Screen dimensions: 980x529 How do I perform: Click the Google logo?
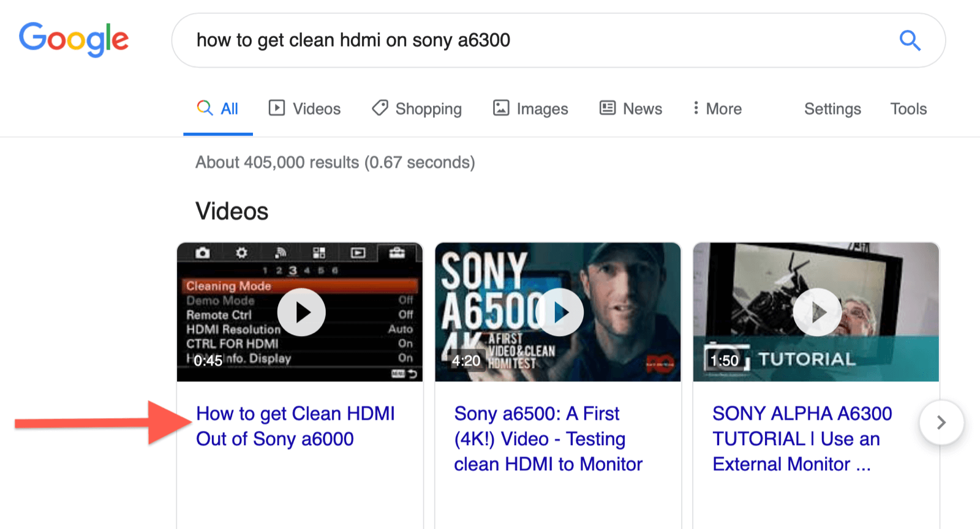click(73, 40)
